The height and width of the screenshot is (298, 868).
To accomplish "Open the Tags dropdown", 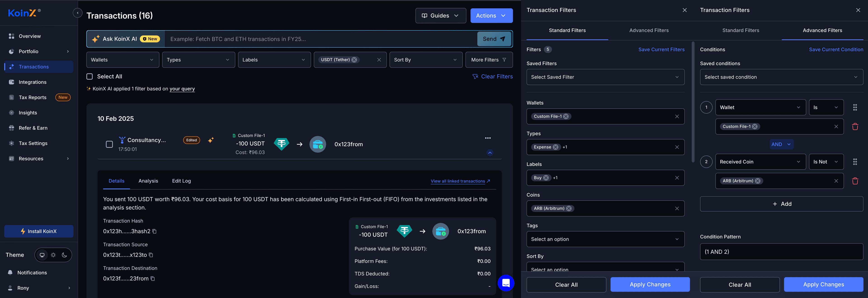I will click(x=605, y=239).
